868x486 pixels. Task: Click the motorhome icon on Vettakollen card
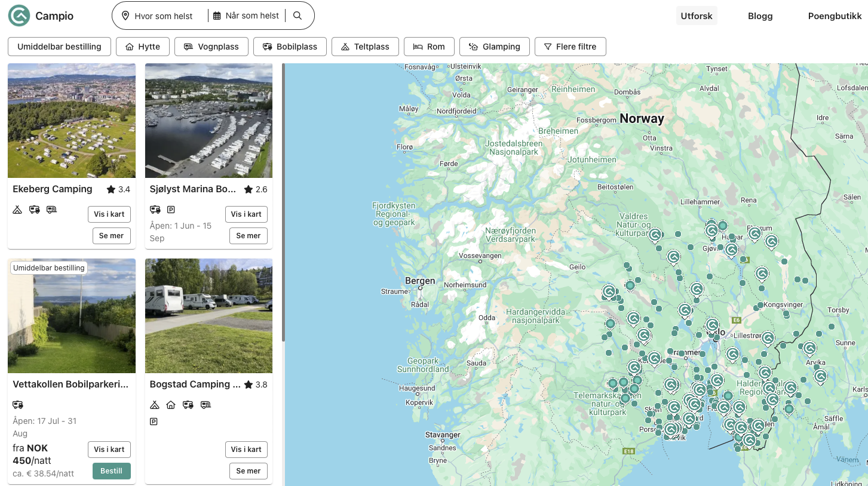(18, 405)
